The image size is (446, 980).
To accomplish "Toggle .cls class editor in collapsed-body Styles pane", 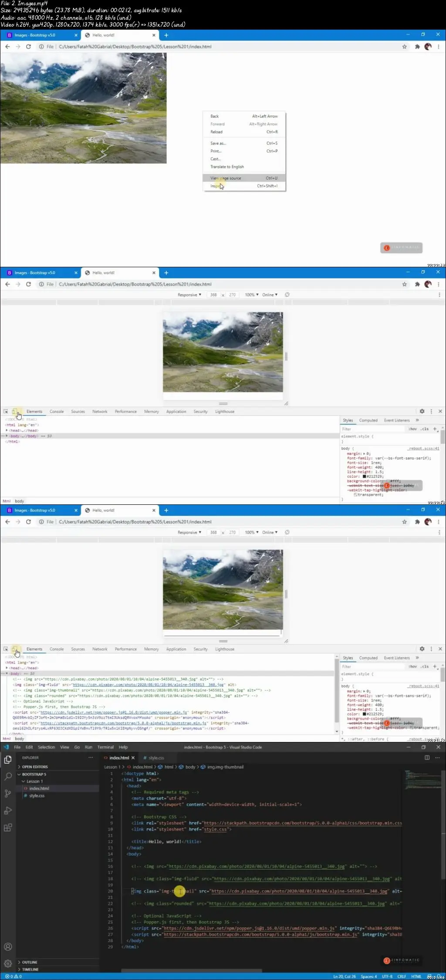I will pos(425,429).
